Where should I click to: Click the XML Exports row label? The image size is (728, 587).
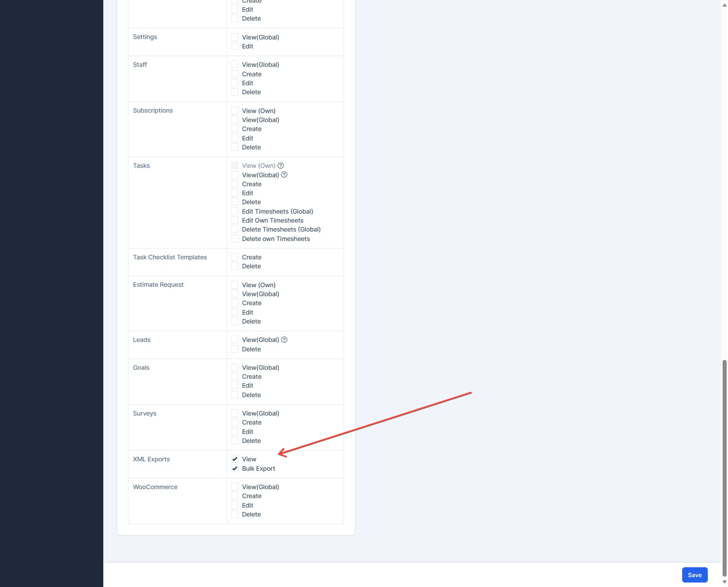[151, 459]
